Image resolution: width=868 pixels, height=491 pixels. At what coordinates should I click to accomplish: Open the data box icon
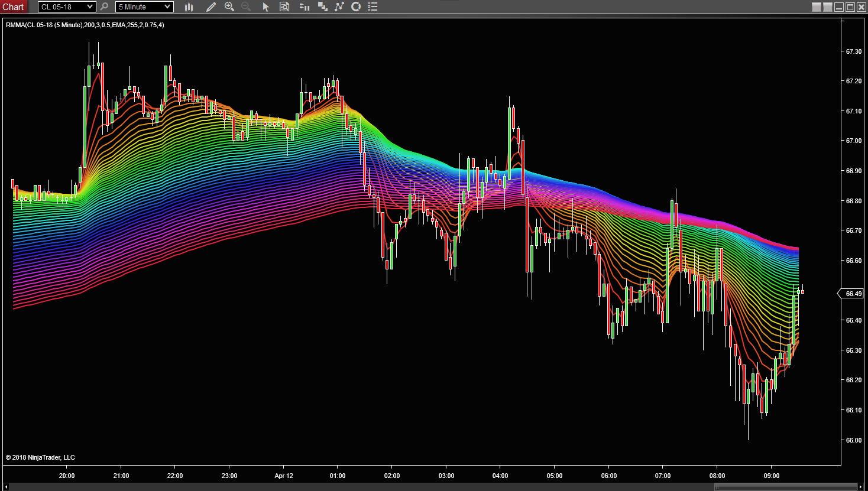(x=284, y=7)
